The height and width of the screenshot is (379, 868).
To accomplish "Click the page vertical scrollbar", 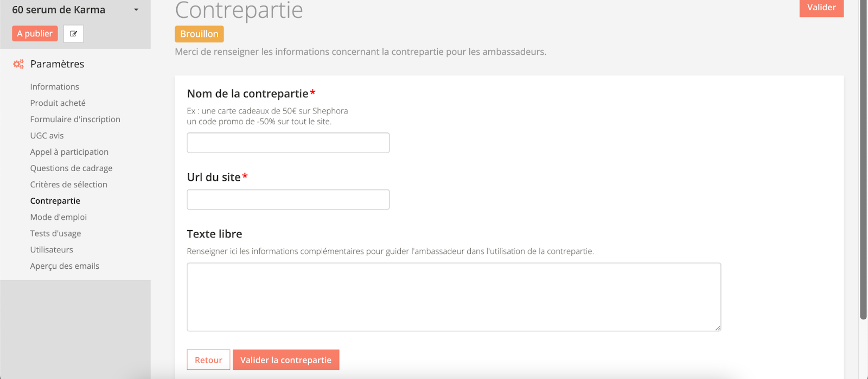I will (863, 163).
